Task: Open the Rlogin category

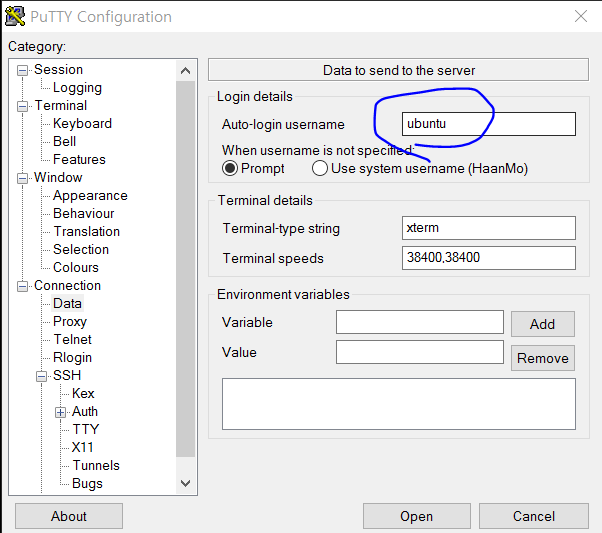Action: pos(72,358)
